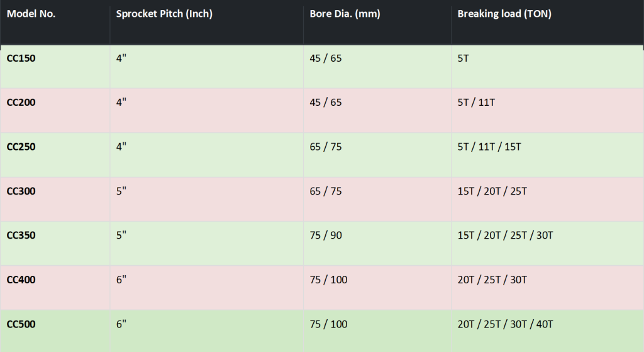644x352 pixels.
Task: Click the CC250 bore diameter 65 / 75
Action: [326, 147]
